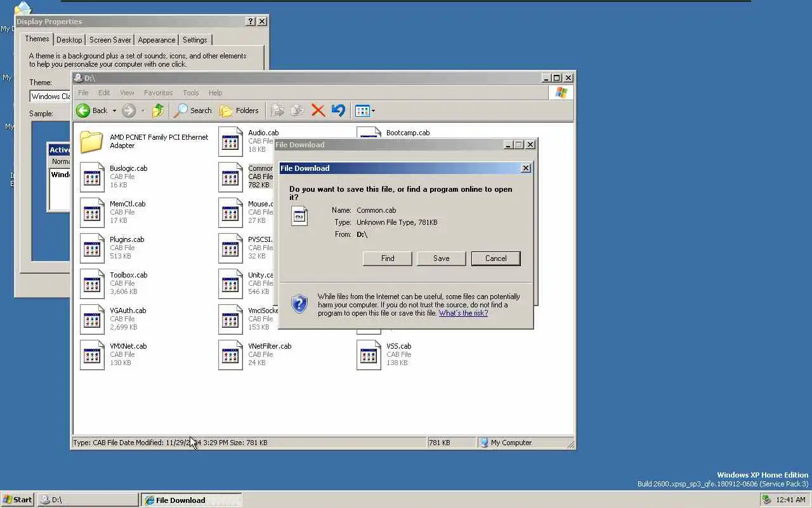This screenshot has height=508, width=812.
Task: Switch to the D:\ taskbar button
Action: 88,500
